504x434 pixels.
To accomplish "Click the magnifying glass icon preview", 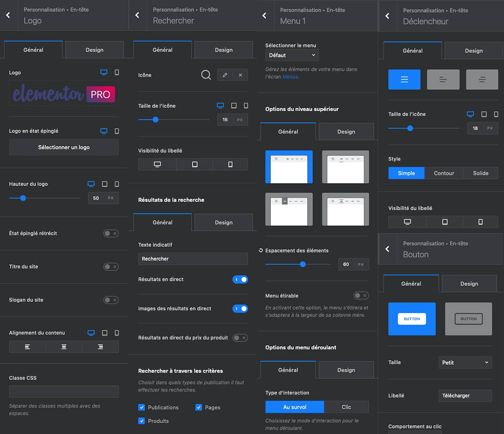I will click(x=206, y=75).
